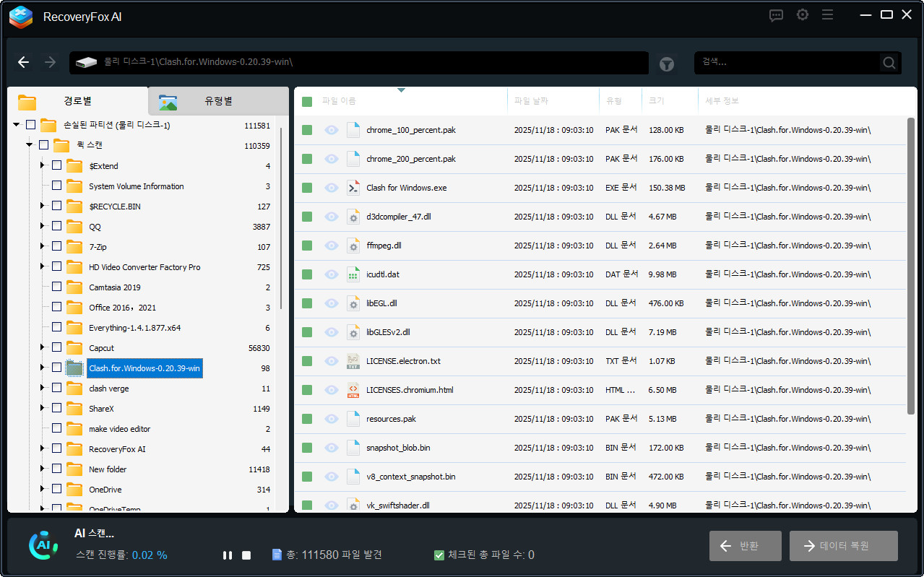The image size is (924, 577).
Task: Click the data recovery button
Action: [x=844, y=546]
